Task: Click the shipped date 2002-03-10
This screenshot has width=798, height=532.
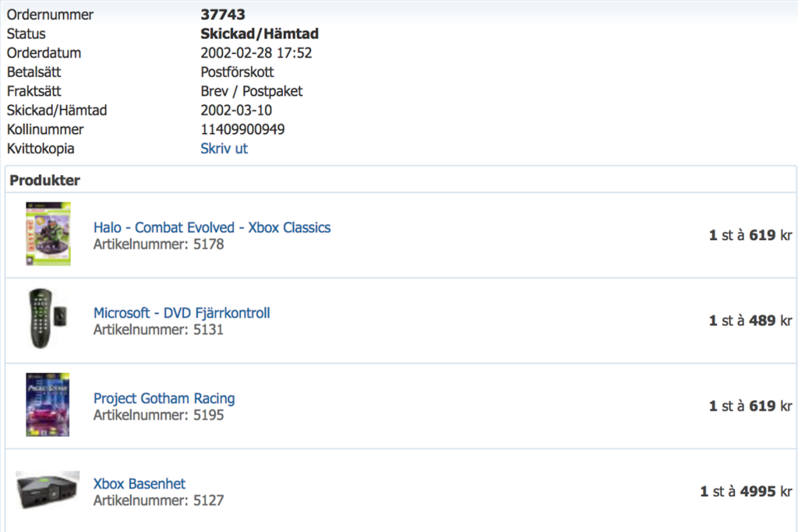Action: [x=236, y=111]
